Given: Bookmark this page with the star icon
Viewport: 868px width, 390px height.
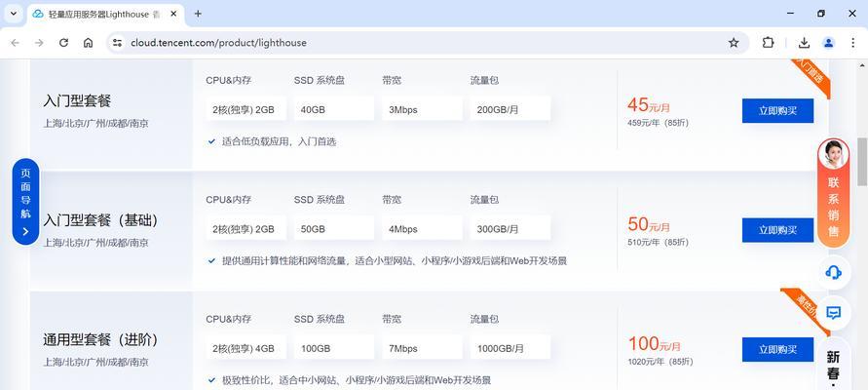Looking at the screenshot, I should [734, 43].
